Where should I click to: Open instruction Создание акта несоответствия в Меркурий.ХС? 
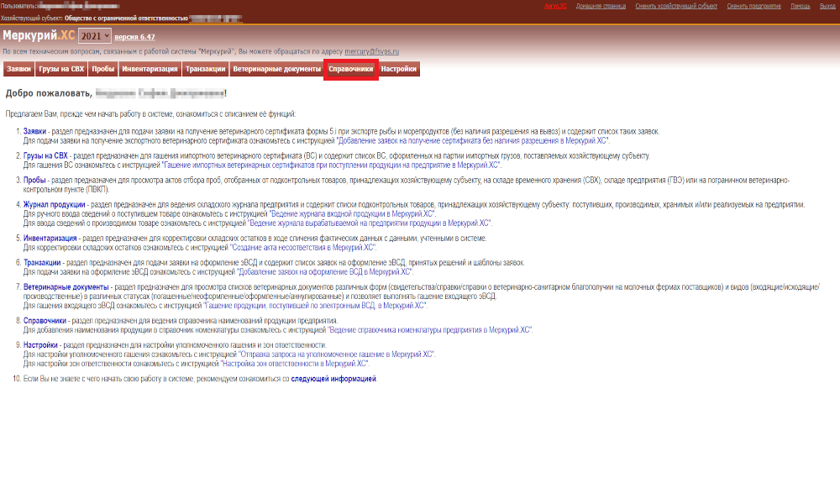[303, 248]
